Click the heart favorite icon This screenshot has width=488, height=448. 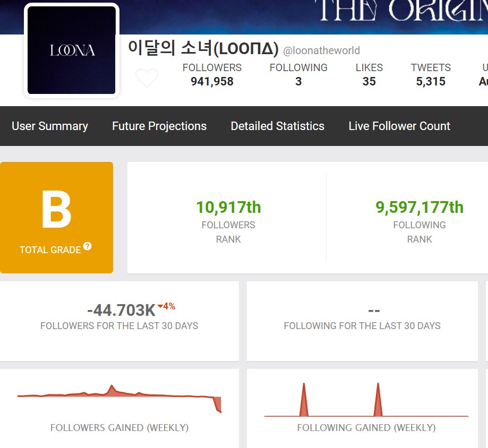click(x=147, y=77)
